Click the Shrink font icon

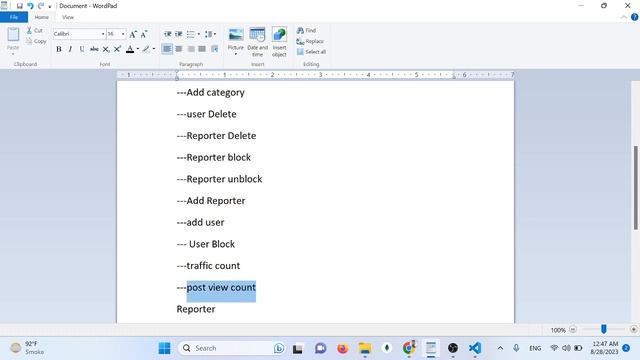click(144, 34)
